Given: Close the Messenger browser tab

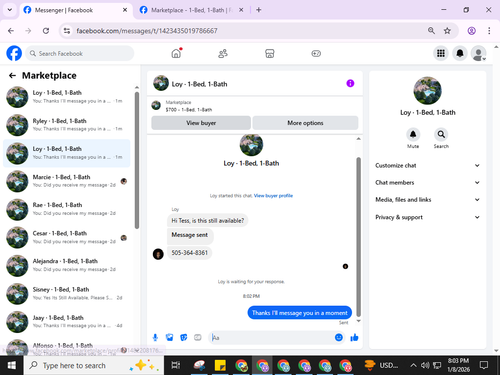Looking at the screenshot, I should 125,10.
